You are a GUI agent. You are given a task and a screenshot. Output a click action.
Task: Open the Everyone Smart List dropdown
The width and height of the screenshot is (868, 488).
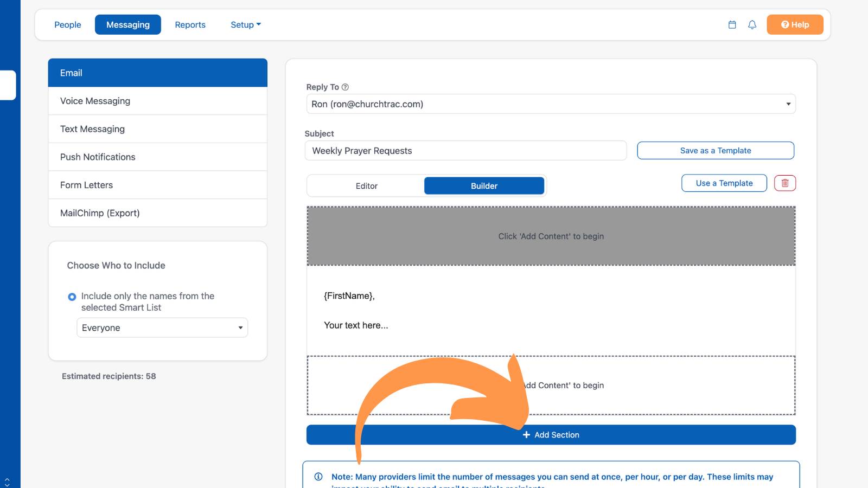click(162, 328)
